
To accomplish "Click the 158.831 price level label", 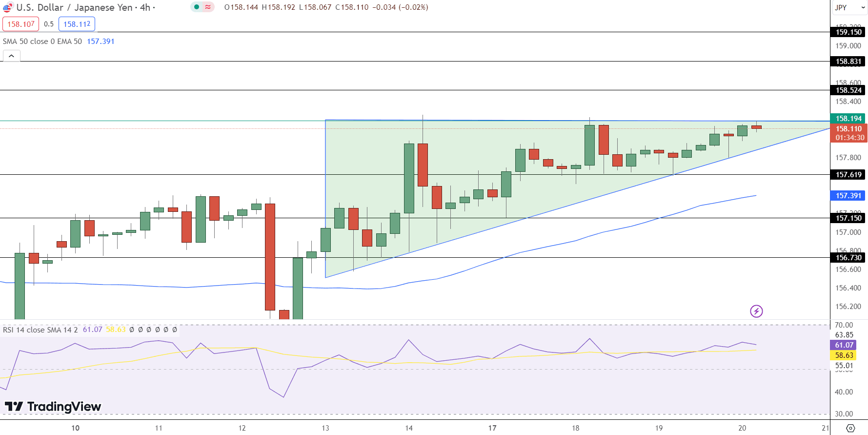I will [x=848, y=62].
